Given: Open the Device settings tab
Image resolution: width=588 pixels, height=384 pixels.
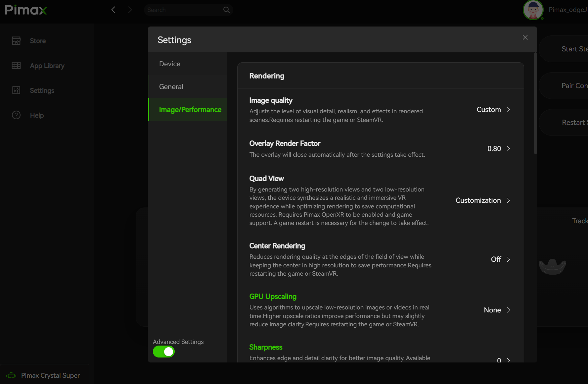Looking at the screenshot, I should tap(188, 64).
